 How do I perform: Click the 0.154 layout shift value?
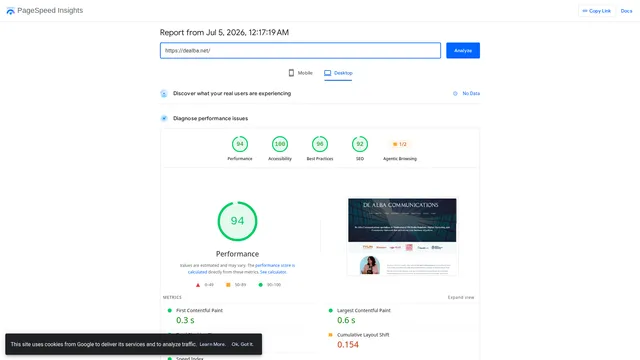tap(348, 344)
